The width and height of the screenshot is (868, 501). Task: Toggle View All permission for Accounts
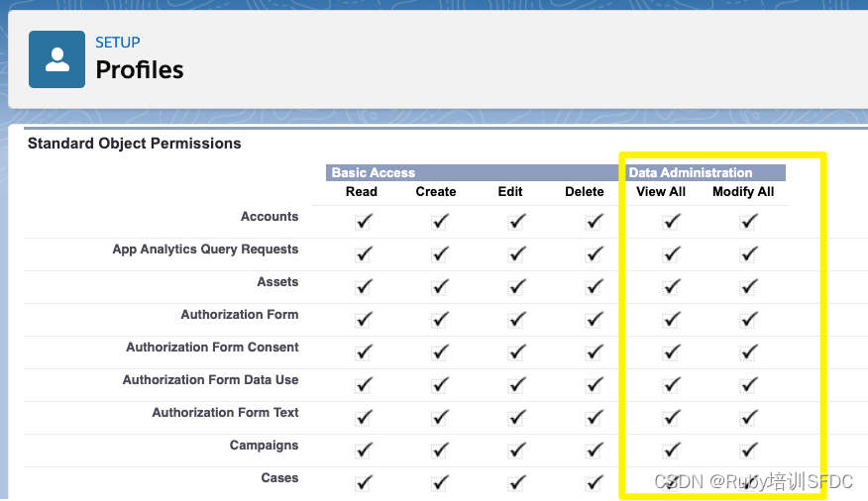tap(671, 223)
